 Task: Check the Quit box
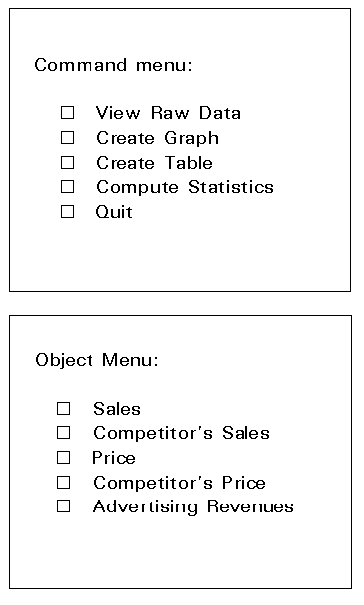(67, 211)
